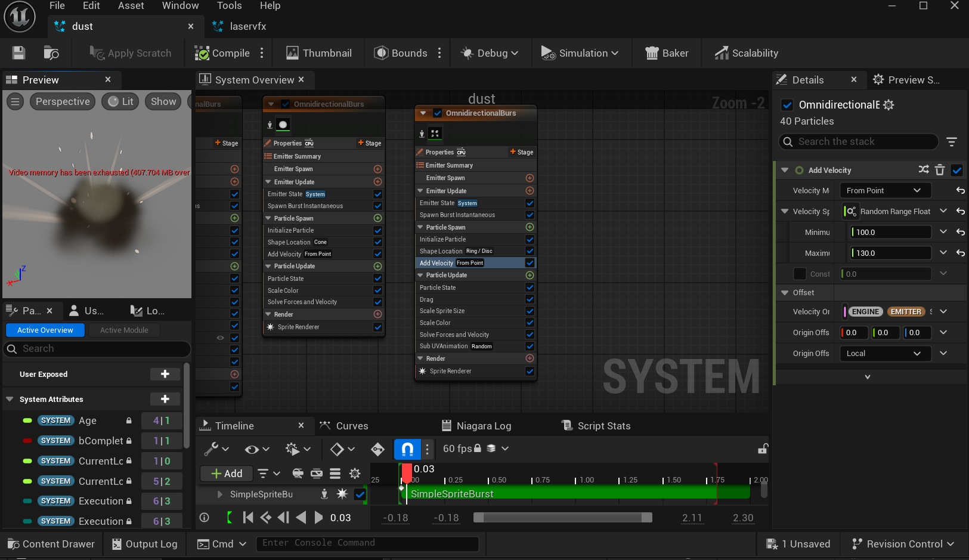The width and height of the screenshot is (969, 560).
Task: Open the Scalability settings
Action: point(747,53)
